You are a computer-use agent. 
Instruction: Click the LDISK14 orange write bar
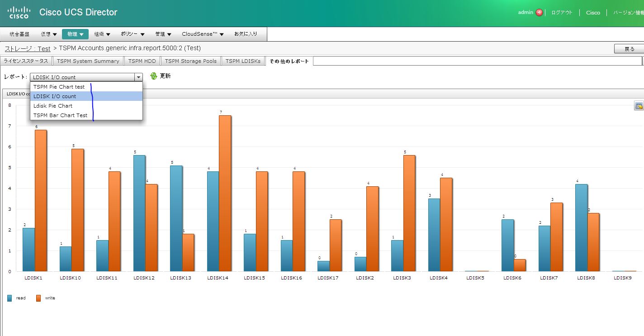pos(225,194)
